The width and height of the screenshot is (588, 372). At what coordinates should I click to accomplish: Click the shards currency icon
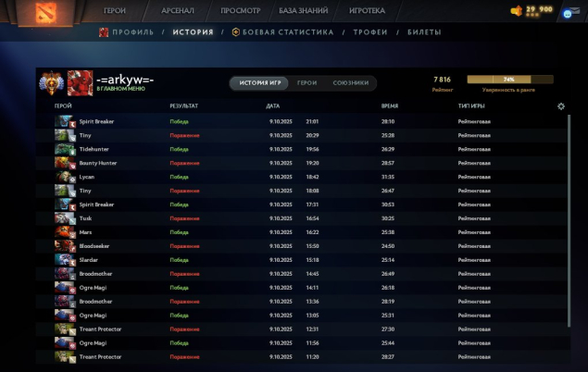point(517,11)
